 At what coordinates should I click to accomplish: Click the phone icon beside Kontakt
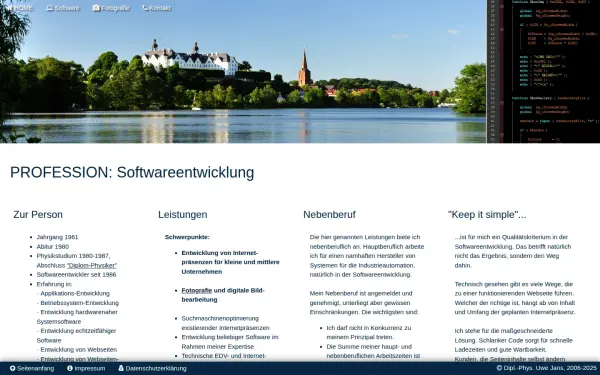click(x=145, y=8)
